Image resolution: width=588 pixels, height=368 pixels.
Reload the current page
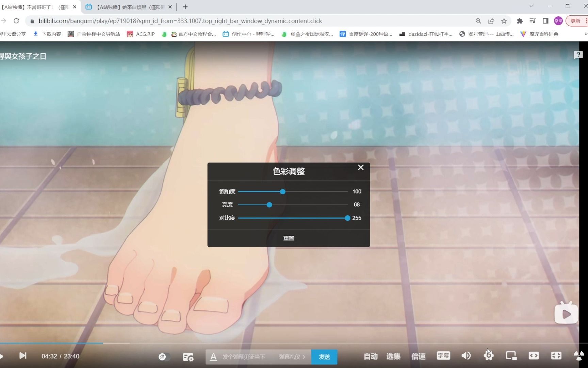[x=16, y=21]
